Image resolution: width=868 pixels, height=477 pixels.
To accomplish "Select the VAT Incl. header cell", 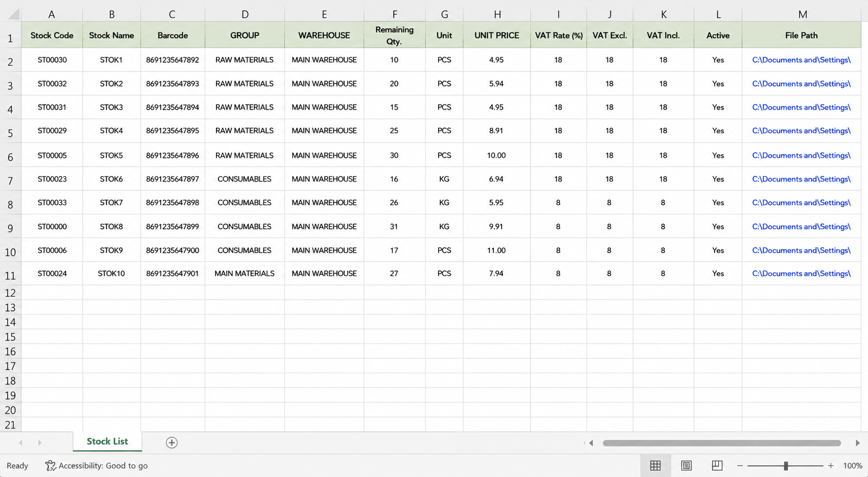I will [663, 35].
